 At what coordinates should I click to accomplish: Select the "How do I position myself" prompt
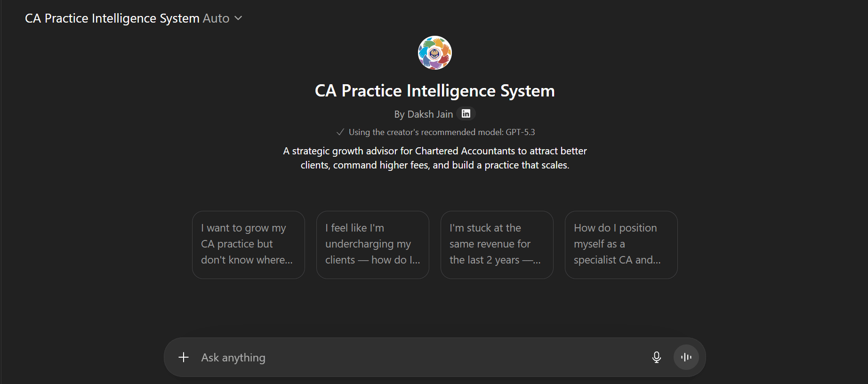pos(621,245)
